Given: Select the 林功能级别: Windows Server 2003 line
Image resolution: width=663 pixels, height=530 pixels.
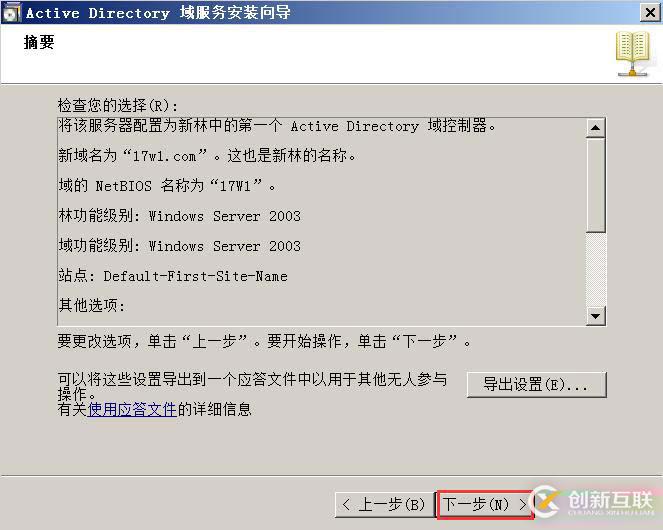Looking at the screenshot, I should tap(180, 216).
